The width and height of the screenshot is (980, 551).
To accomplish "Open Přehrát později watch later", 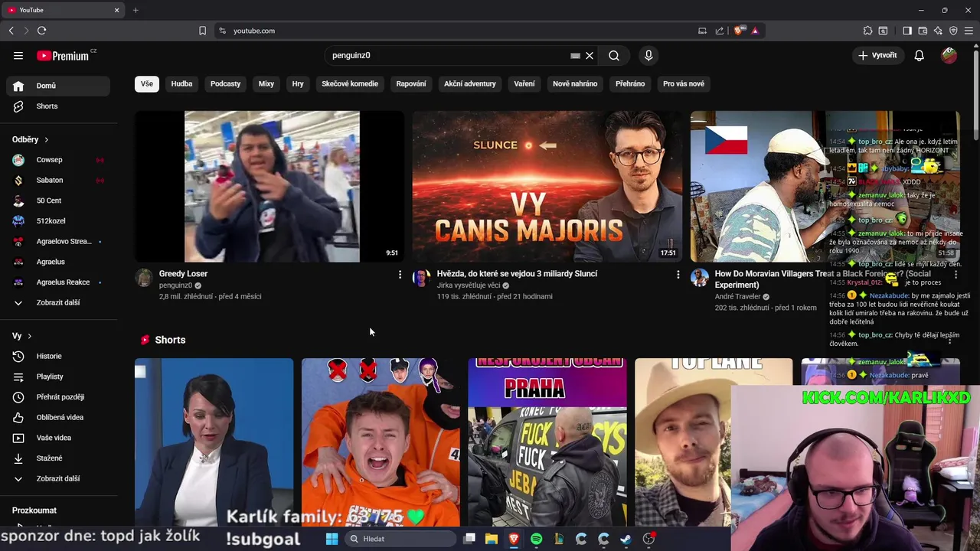I will pyautogui.click(x=58, y=397).
